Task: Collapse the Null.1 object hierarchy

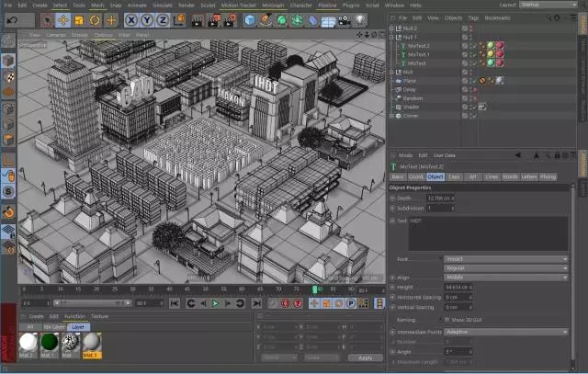Action: (391, 37)
